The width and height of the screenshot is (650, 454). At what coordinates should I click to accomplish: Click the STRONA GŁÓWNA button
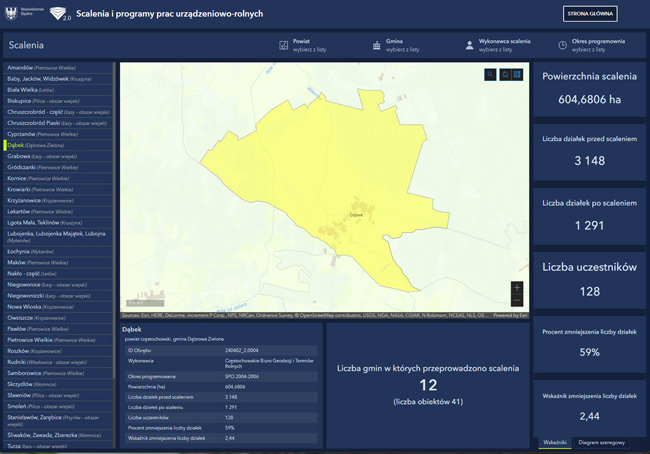(590, 14)
